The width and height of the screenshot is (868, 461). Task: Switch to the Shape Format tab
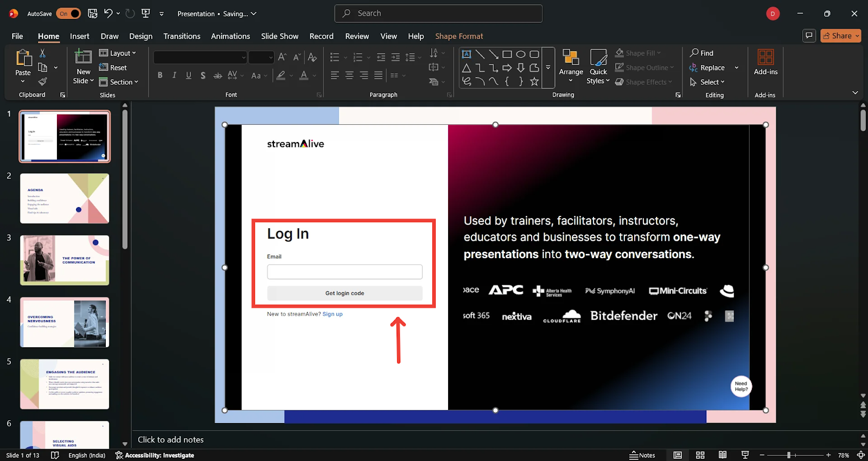coord(458,36)
